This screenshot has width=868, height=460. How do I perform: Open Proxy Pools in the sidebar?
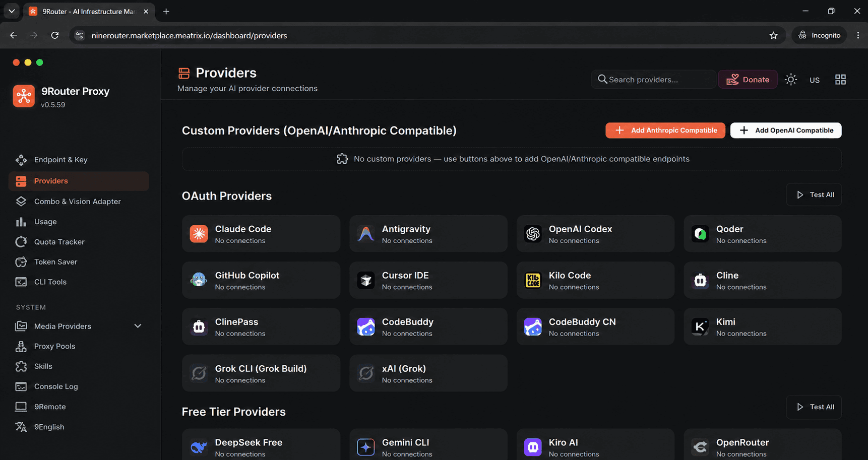point(79,346)
